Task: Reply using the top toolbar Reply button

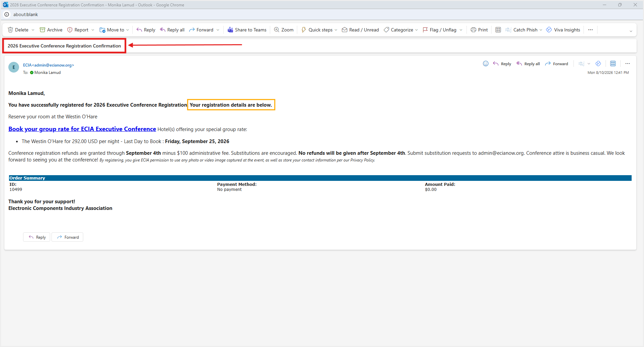Action: click(146, 30)
